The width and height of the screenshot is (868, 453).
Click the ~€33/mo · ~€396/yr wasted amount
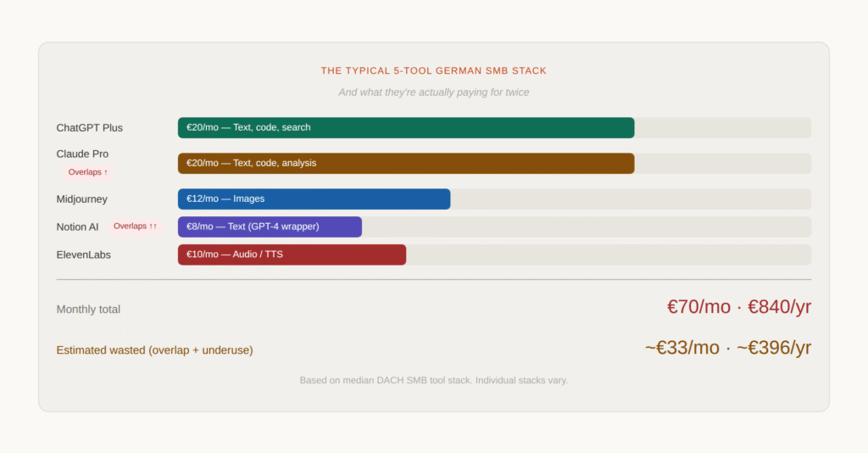[727, 348]
